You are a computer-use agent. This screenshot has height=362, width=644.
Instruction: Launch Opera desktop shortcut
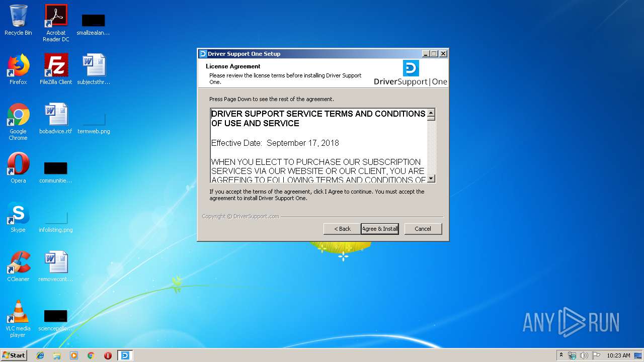[18, 168]
